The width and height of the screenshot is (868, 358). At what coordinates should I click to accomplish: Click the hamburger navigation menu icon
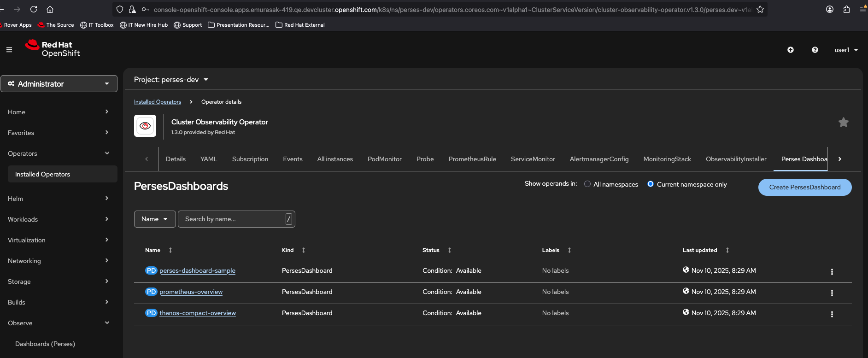coord(9,50)
